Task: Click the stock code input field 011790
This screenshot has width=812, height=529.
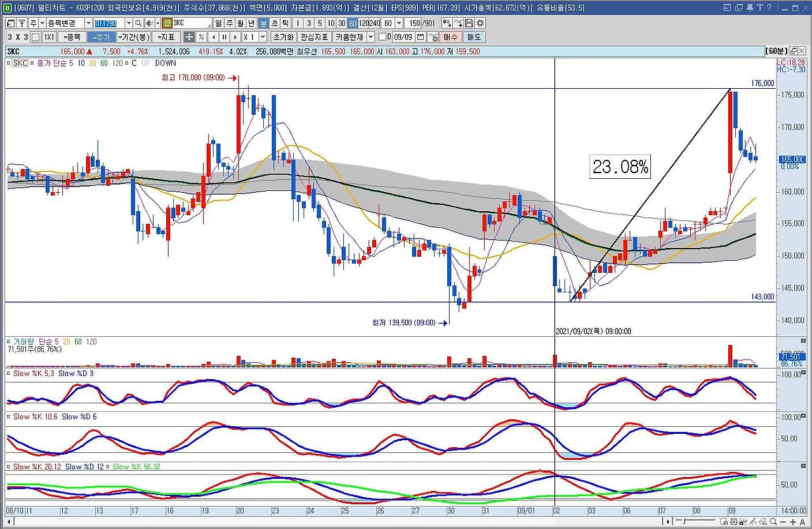Action: pos(108,23)
